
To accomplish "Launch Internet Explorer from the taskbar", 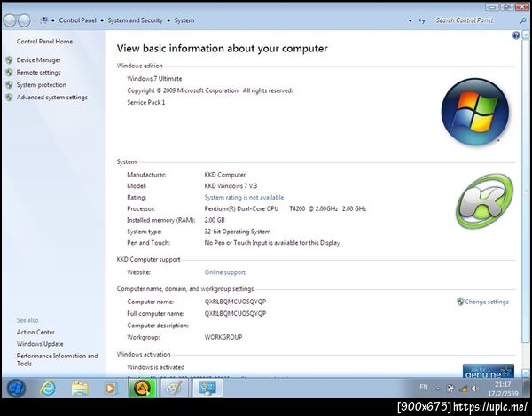I will [48, 388].
